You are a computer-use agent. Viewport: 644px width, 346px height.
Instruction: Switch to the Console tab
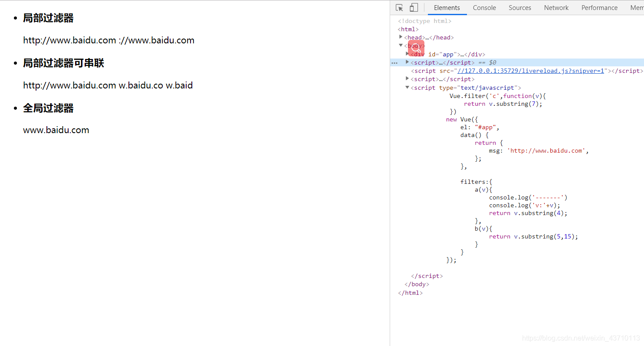tap(484, 8)
